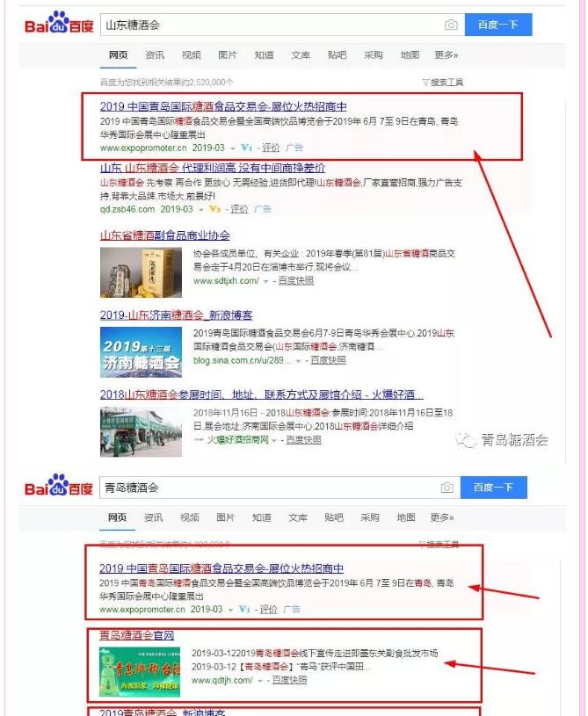This screenshot has height=716, width=588.
Task: Open 青岛糖酒会官网 result title
Action: [x=136, y=634]
